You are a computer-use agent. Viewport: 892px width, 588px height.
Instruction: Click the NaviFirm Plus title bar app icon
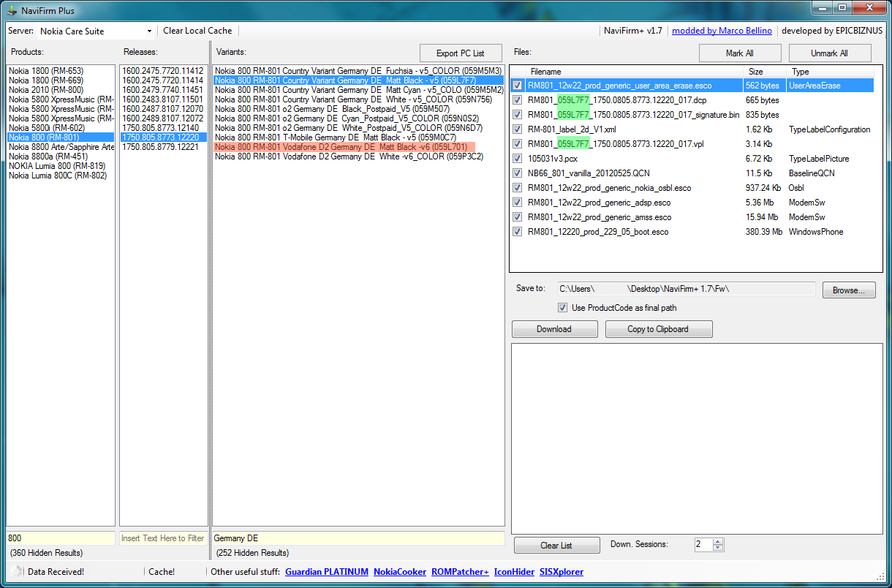tap(12, 10)
